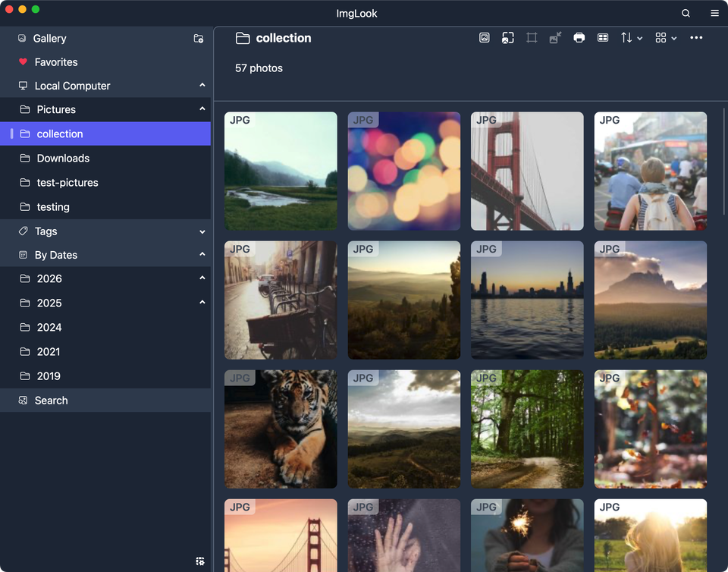The image size is (728, 572).
Task: Select the Search sidebar item
Action: pos(51,401)
